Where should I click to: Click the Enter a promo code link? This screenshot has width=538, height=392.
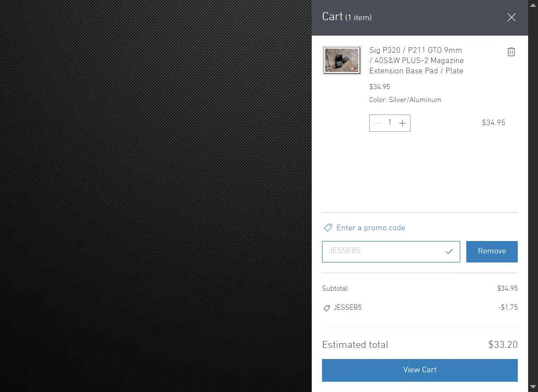click(371, 228)
